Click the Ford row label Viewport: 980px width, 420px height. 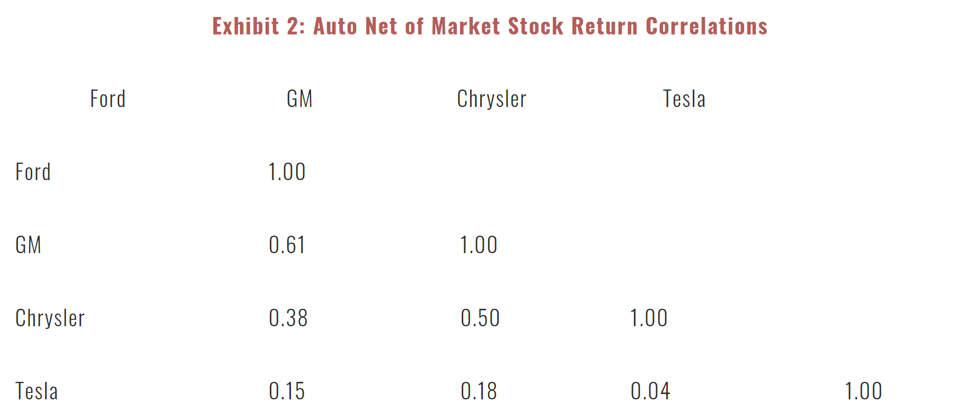tap(33, 172)
